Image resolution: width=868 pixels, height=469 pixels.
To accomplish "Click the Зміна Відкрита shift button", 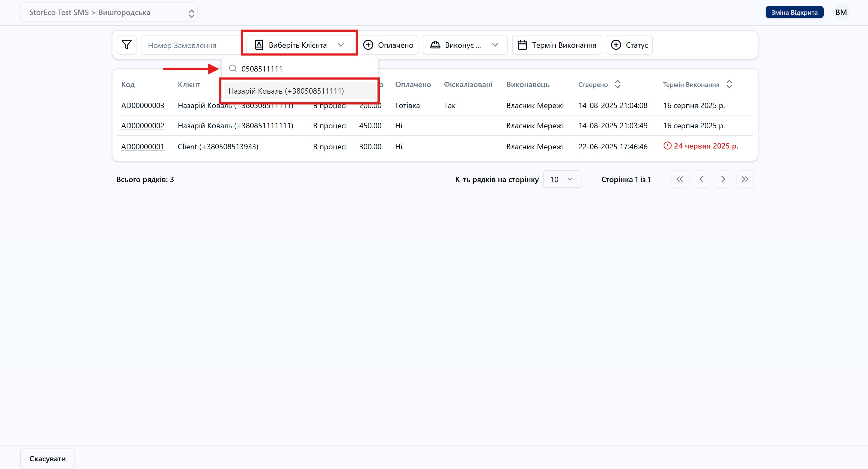I will click(794, 13).
